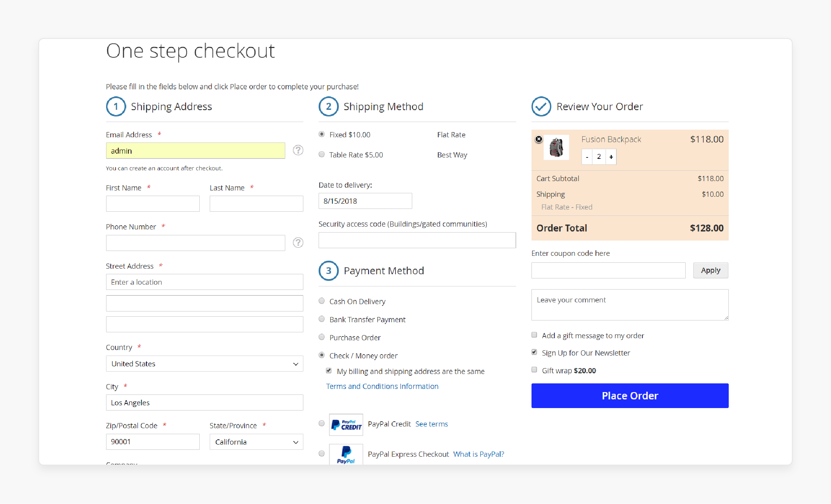
Task: Click the delivery date input field
Action: (365, 201)
